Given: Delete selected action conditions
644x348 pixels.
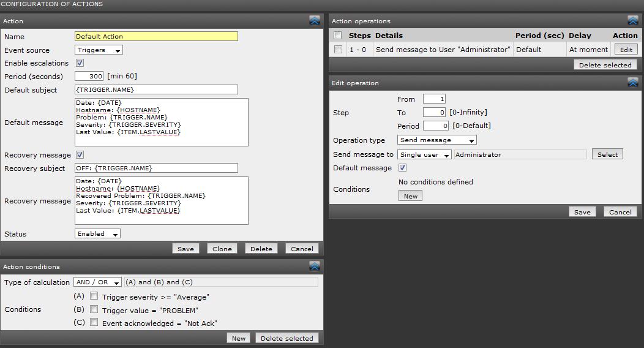Looking at the screenshot, I should click(286, 338).
